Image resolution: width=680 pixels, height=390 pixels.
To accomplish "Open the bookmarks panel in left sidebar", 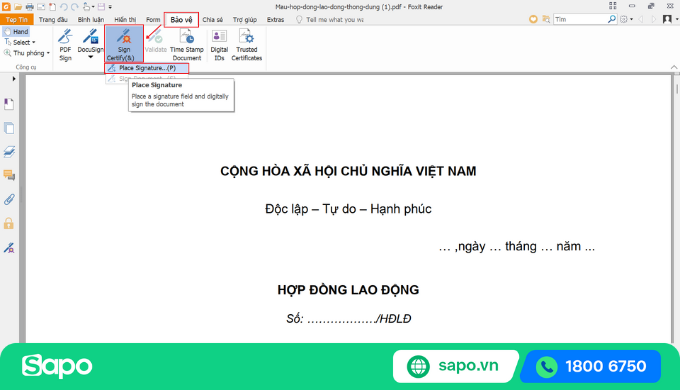I will [x=9, y=104].
